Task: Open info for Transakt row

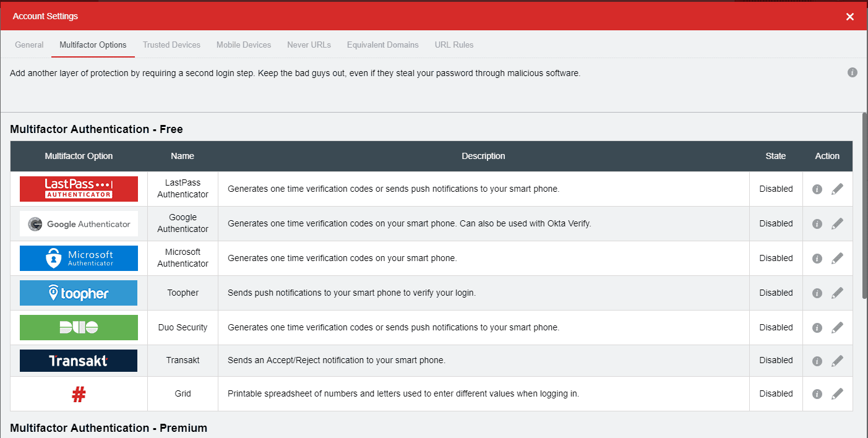Action: [817, 361]
